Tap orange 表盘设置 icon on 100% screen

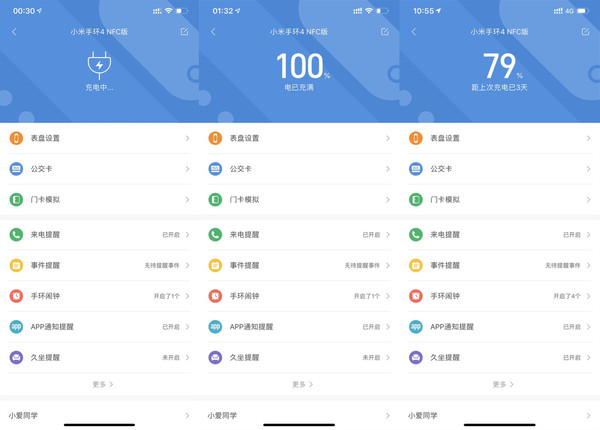click(215, 138)
